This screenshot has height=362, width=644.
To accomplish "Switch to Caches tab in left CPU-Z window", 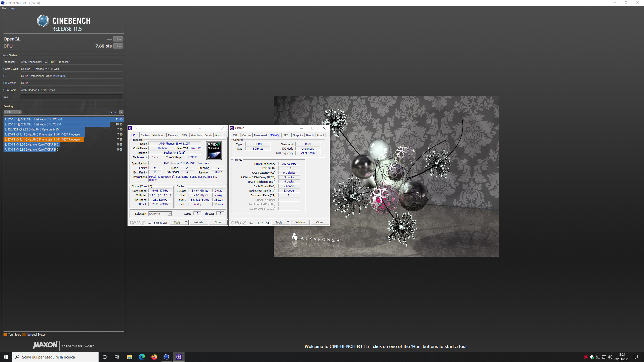I will coord(145,135).
